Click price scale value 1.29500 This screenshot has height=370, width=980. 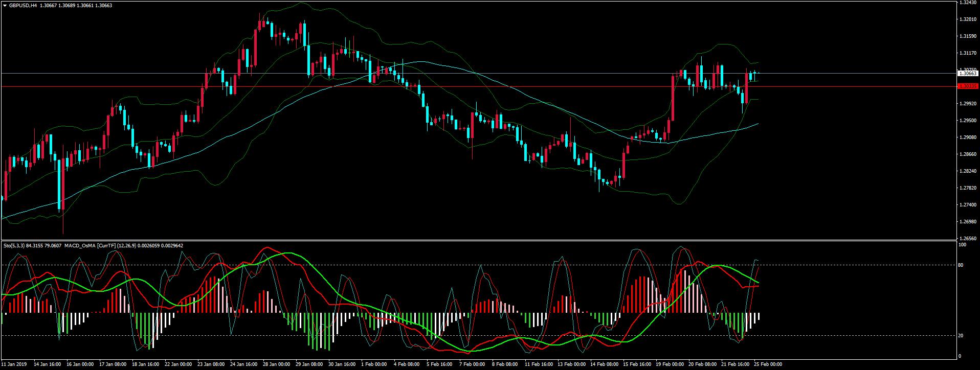[968, 121]
